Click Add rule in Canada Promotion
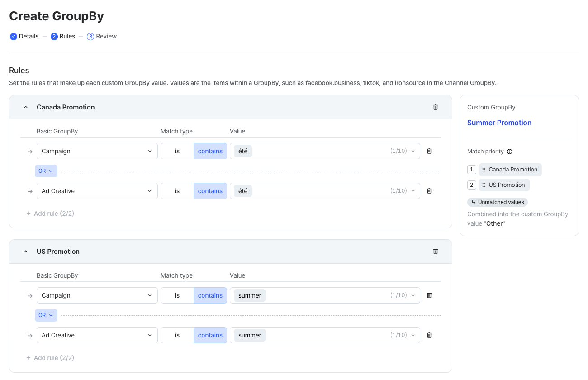The height and width of the screenshot is (380, 588). point(50,214)
